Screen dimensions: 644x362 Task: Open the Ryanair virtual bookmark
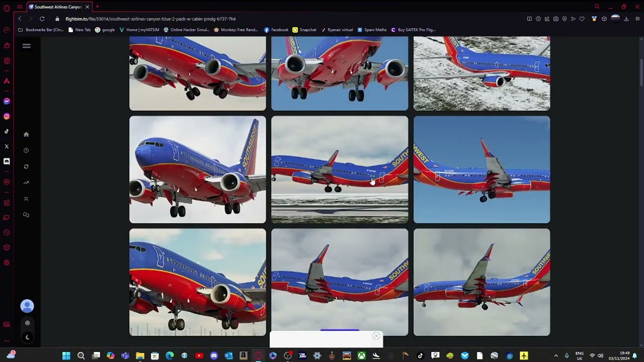[x=337, y=30]
